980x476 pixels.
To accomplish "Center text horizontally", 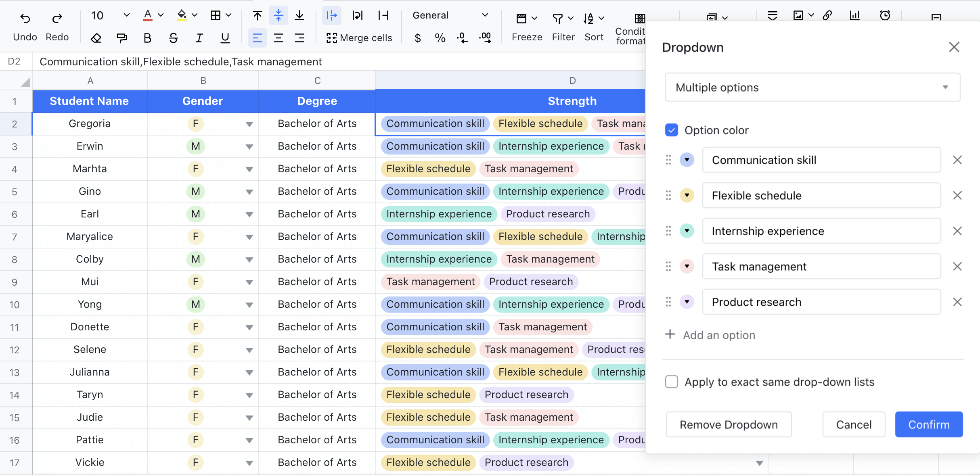I will point(278,38).
